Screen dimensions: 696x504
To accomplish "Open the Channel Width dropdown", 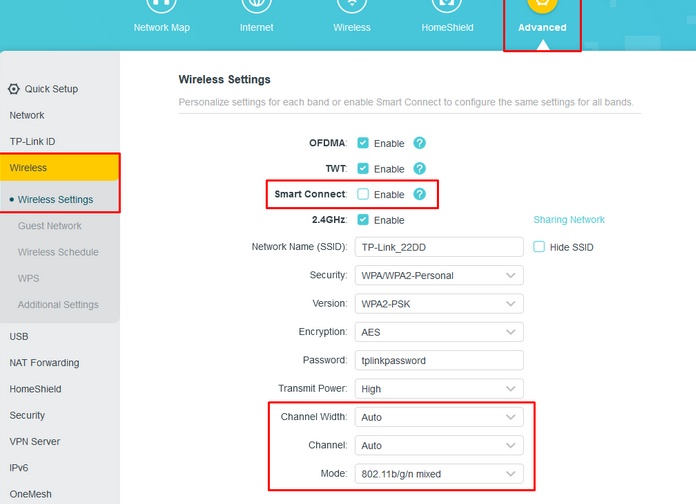I will point(439,417).
